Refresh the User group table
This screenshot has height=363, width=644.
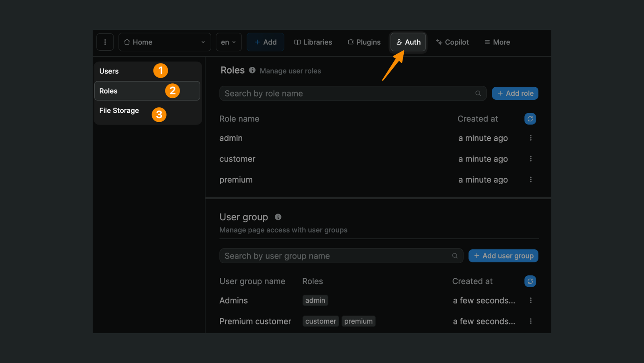click(530, 281)
